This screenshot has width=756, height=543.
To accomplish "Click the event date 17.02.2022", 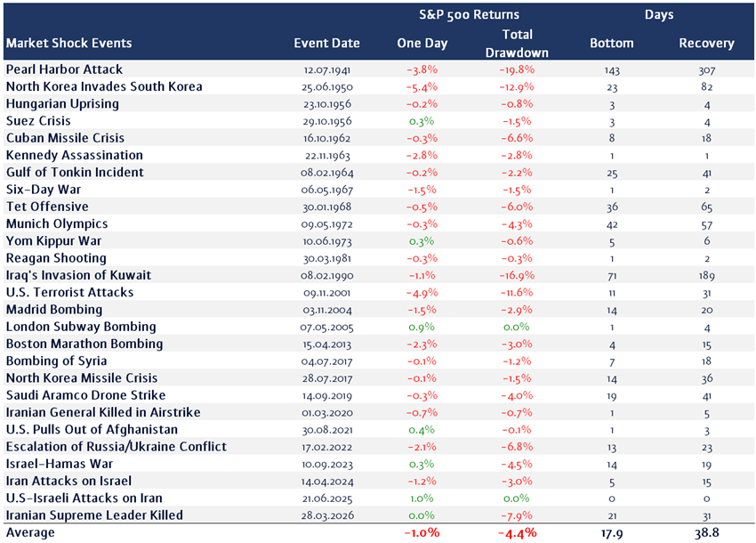I will (x=327, y=447).
